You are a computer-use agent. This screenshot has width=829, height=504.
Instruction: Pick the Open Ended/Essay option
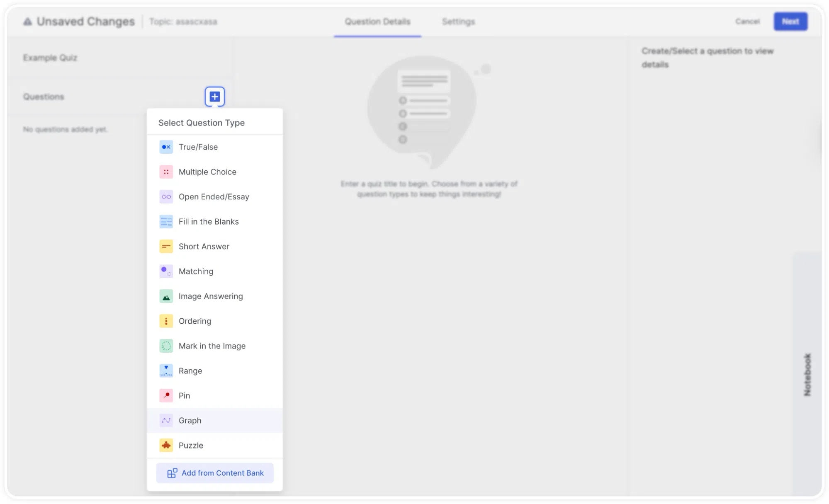[x=215, y=196]
